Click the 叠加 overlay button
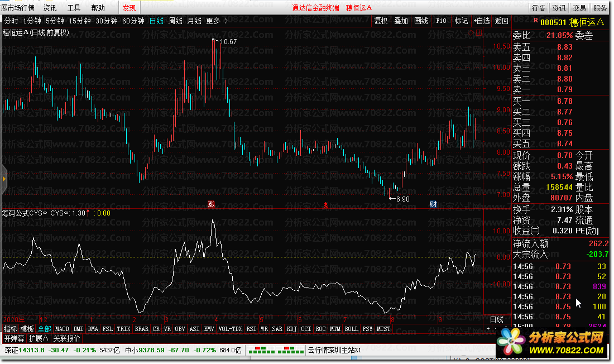Image resolution: width=614 pixels, height=364 pixels. [x=401, y=21]
